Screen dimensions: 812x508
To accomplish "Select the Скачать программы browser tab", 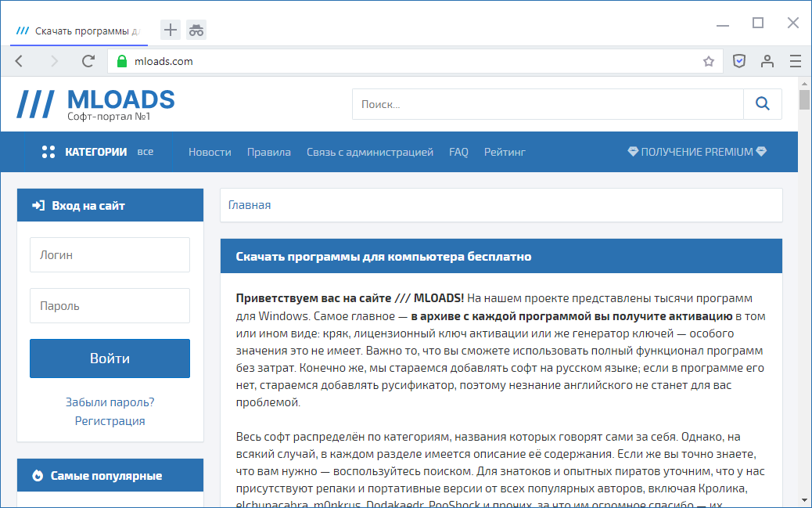I will pos(79,31).
